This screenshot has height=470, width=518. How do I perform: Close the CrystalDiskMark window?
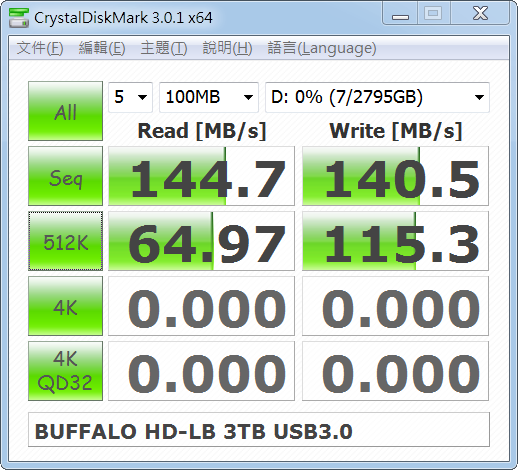(x=480, y=13)
